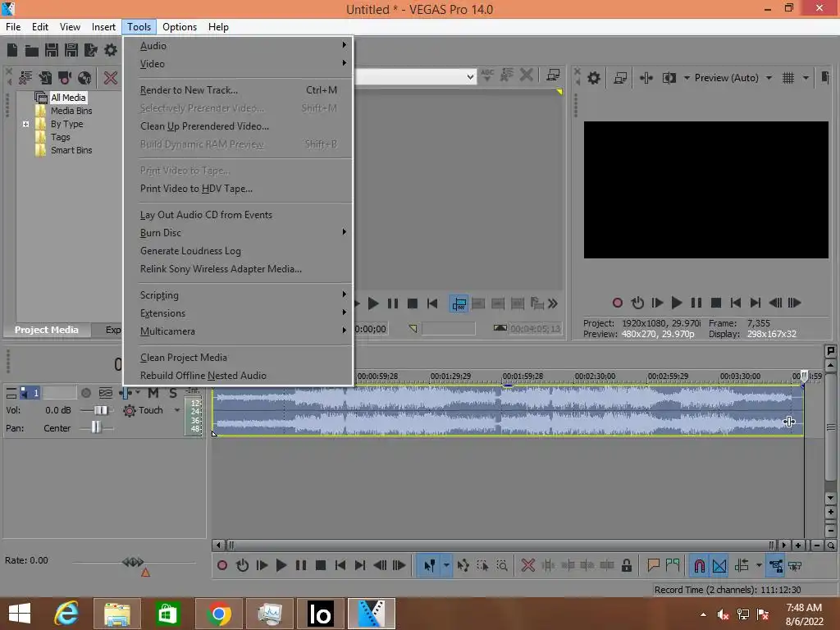Click the timeline transport Record button
Screen dimensions: 840x630
tap(222, 565)
